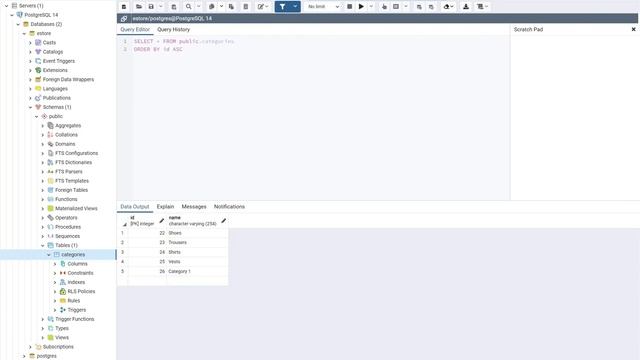Image resolution: width=640 pixels, height=360 pixels.
Task: Click the Commit transaction toolbar icon
Action: point(419,7)
